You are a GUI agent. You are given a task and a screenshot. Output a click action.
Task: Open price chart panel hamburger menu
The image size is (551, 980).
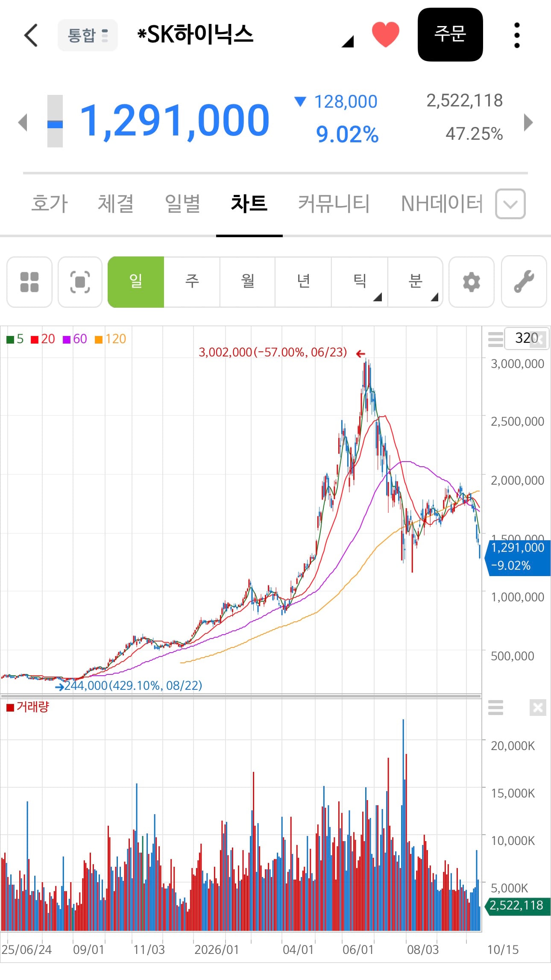point(495,340)
